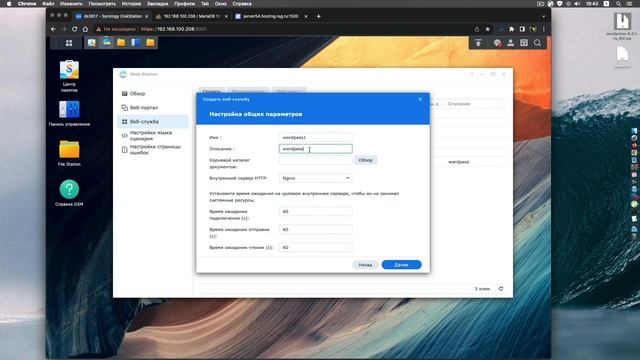
Task: Click the not-secure warning icon in address bar
Action: [x=98, y=29]
